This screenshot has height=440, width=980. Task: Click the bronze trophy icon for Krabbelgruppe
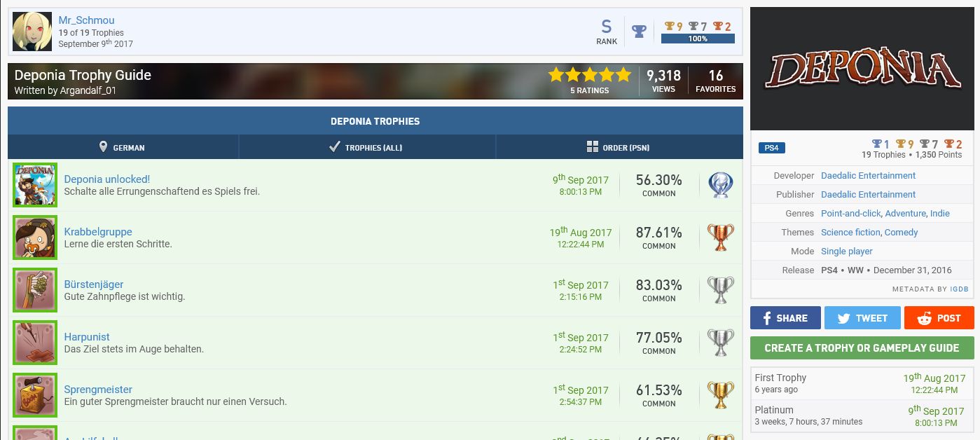(x=720, y=238)
